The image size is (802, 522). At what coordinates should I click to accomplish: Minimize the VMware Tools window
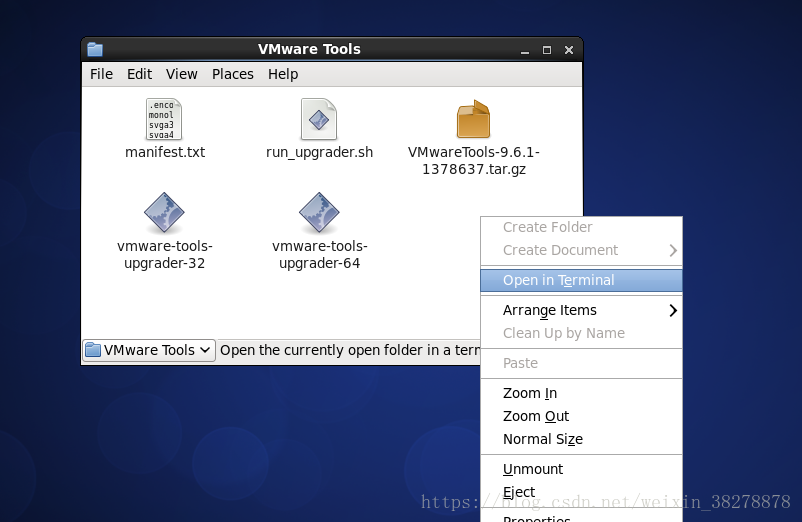(525, 50)
